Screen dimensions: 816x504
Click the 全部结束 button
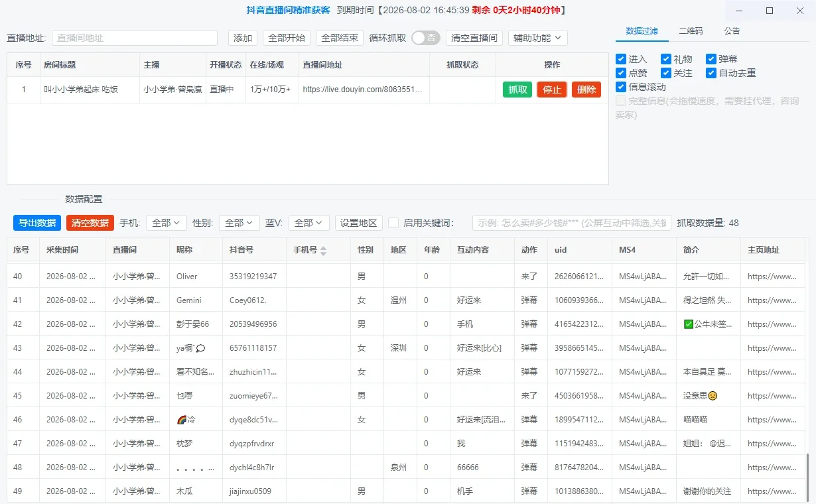point(340,38)
